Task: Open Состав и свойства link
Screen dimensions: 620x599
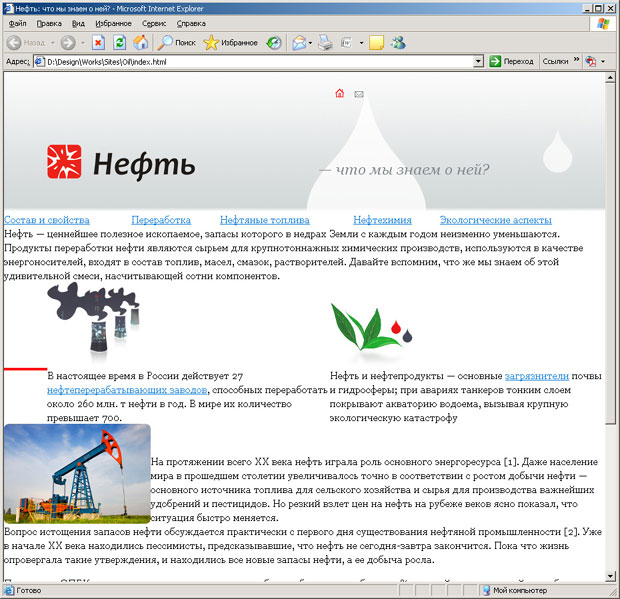Action: point(47,220)
